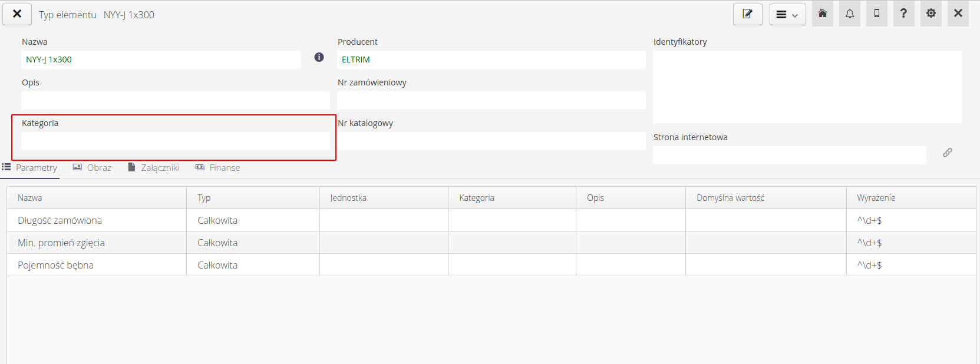Close the element type panel on left

[17, 14]
